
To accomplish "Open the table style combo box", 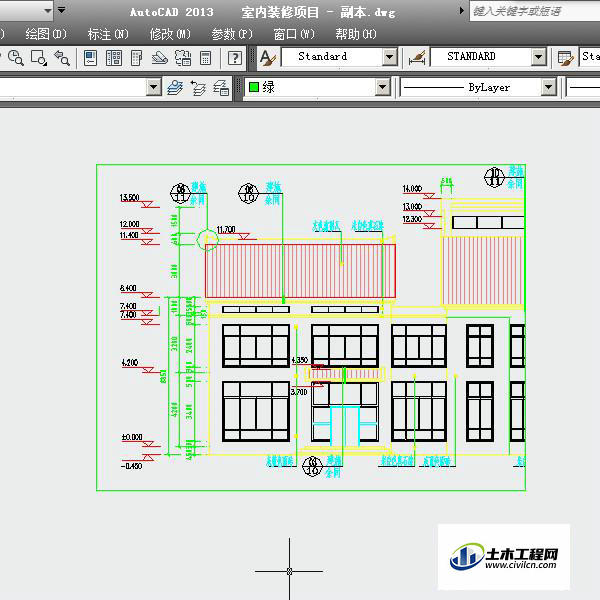I will 589,57.
